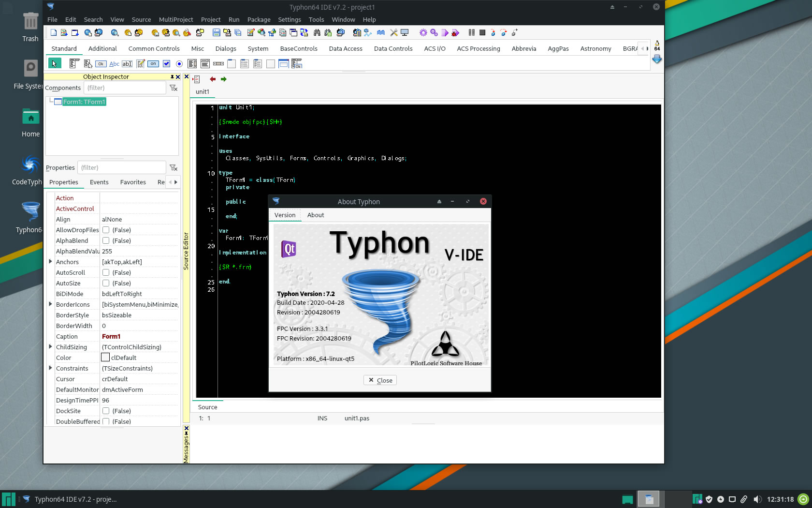Toggle the AllowDropFiles checkbox
Screen dimensions: 812x508
coord(106,230)
